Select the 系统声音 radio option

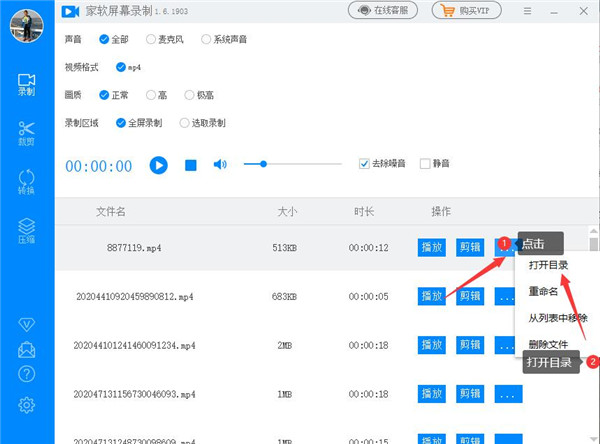coord(224,39)
